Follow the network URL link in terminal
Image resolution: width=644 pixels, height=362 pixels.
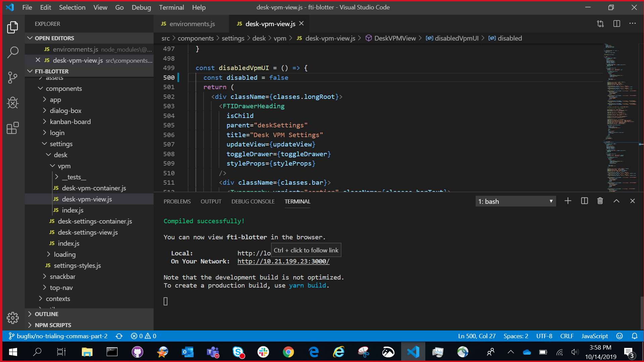click(x=283, y=261)
